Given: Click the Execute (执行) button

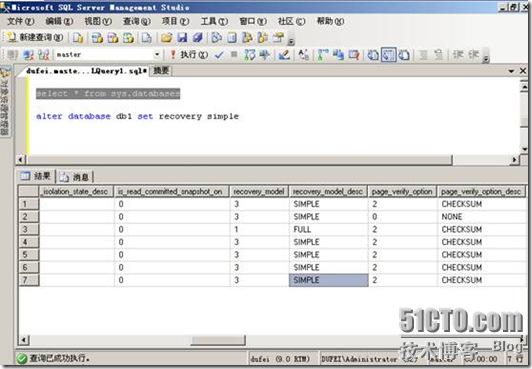Looking at the screenshot, I should 189,54.
